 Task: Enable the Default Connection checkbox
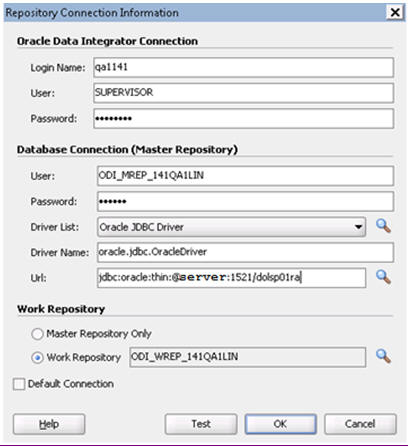[x=19, y=384]
